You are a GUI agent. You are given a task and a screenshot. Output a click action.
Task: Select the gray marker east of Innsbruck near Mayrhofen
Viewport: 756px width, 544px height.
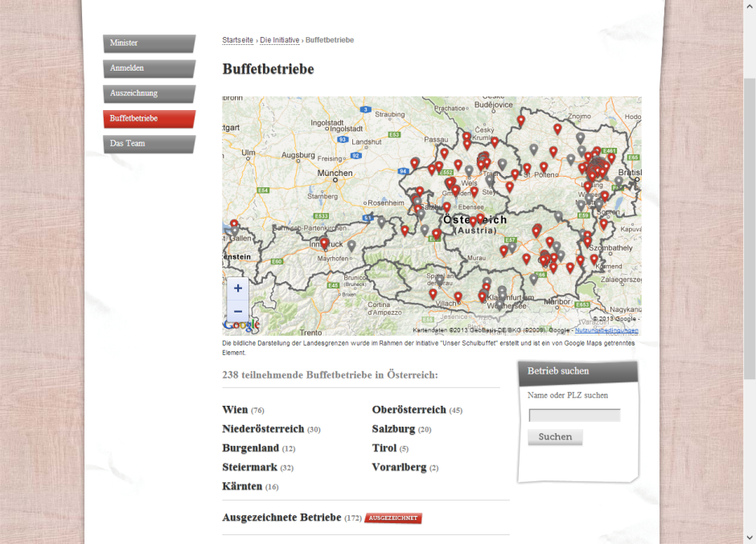coord(351,246)
